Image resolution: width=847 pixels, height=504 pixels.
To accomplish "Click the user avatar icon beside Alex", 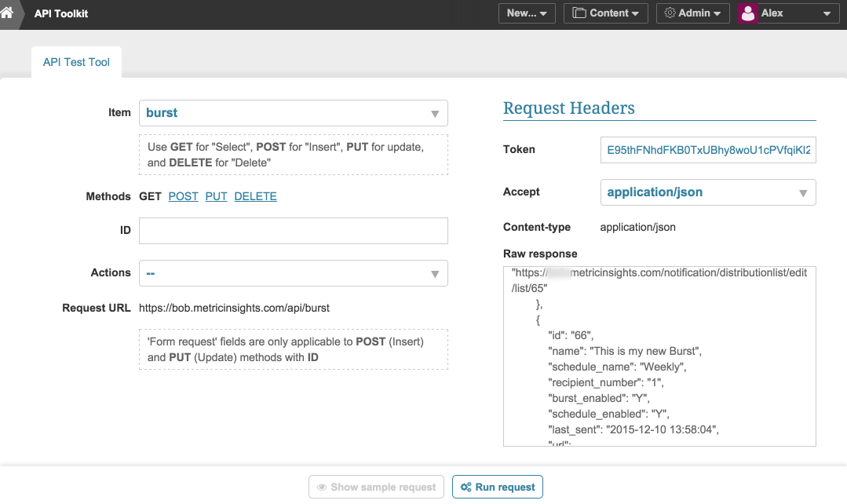I will coord(748,13).
